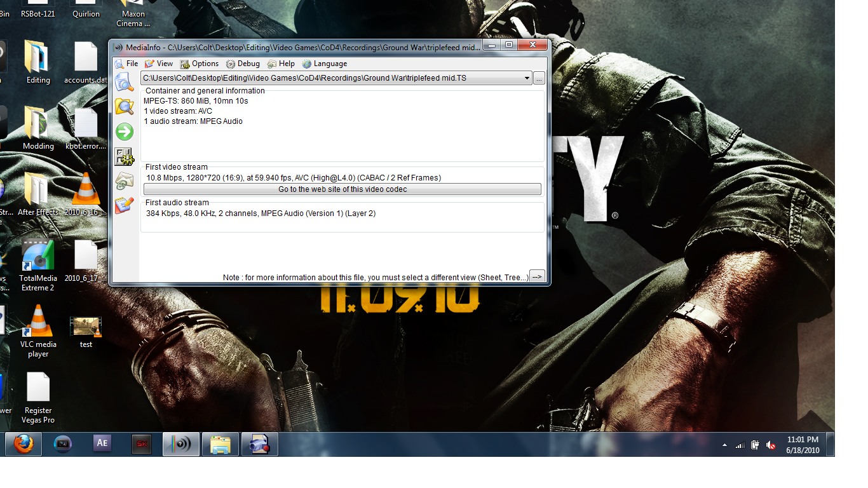Screen dimensions: 868x488
Task: Show hidden system tray icons
Action: (724, 445)
